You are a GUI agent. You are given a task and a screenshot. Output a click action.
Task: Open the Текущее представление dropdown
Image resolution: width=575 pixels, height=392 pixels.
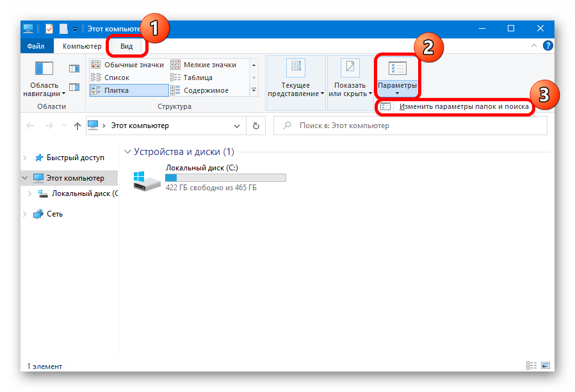(296, 90)
